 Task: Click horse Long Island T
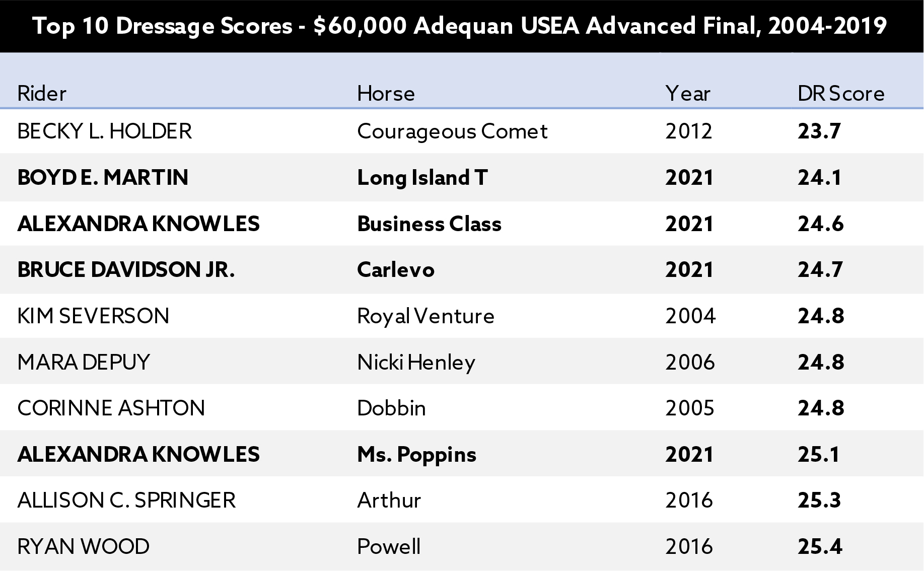pos(422,178)
